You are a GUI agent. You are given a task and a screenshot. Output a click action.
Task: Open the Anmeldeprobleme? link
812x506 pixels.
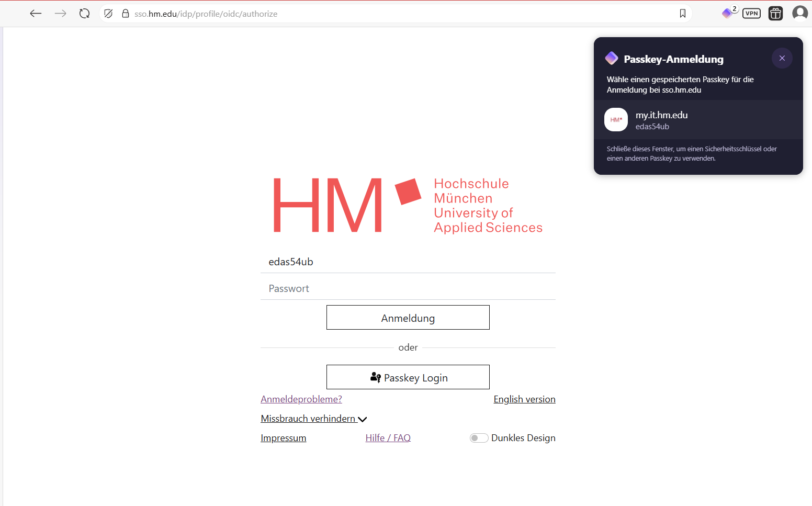(x=301, y=399)
